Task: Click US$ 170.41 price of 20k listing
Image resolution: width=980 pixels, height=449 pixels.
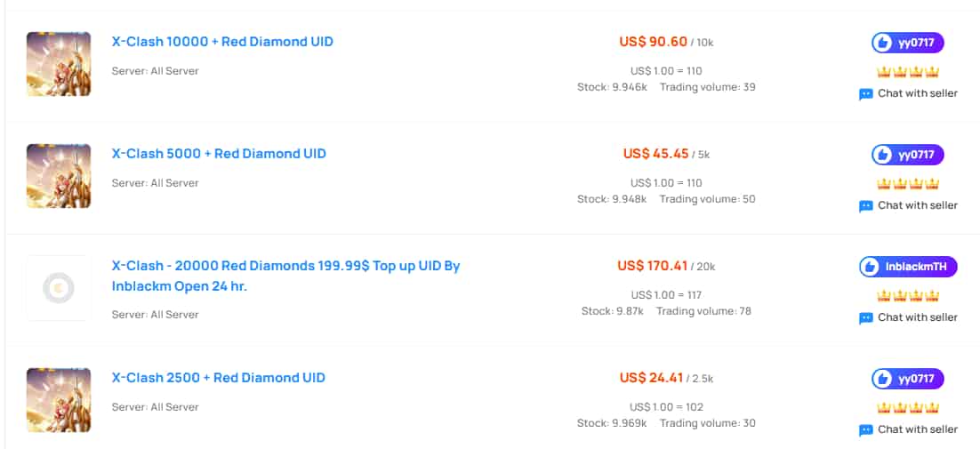Action: pos(653,266)
